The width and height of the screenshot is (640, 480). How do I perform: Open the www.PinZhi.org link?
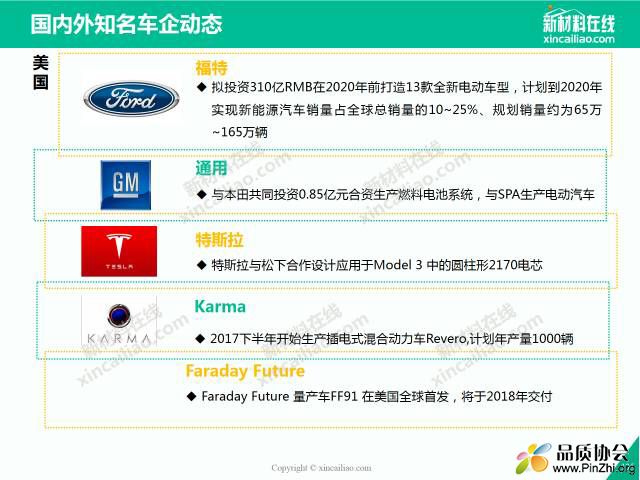click(x=594, y=467)
